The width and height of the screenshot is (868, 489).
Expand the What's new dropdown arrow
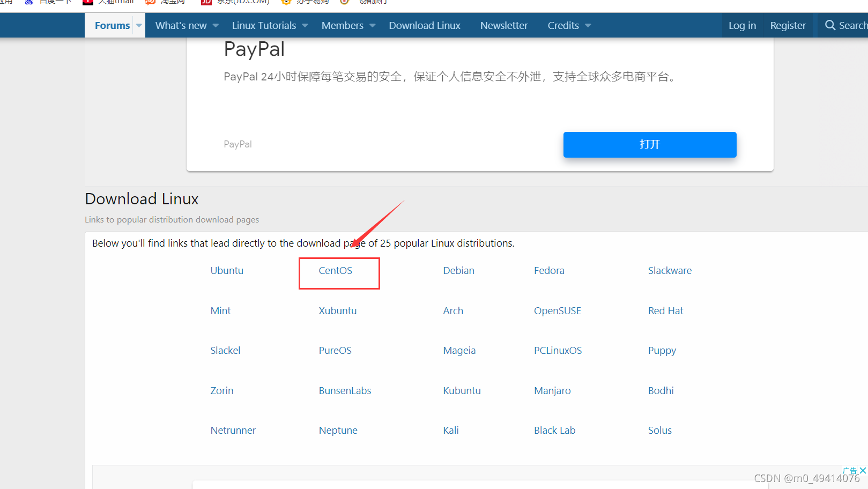pyautogui.click(x=216, y=25)
